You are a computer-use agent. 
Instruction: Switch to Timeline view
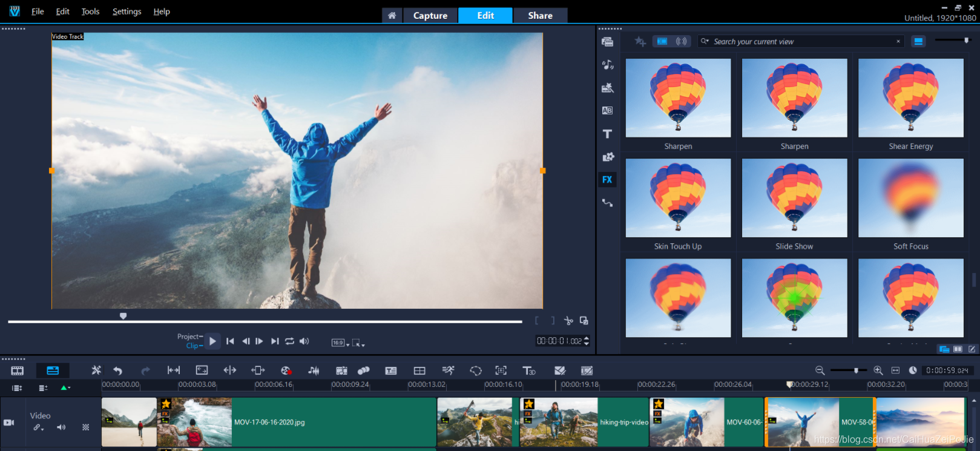point(53,370)
